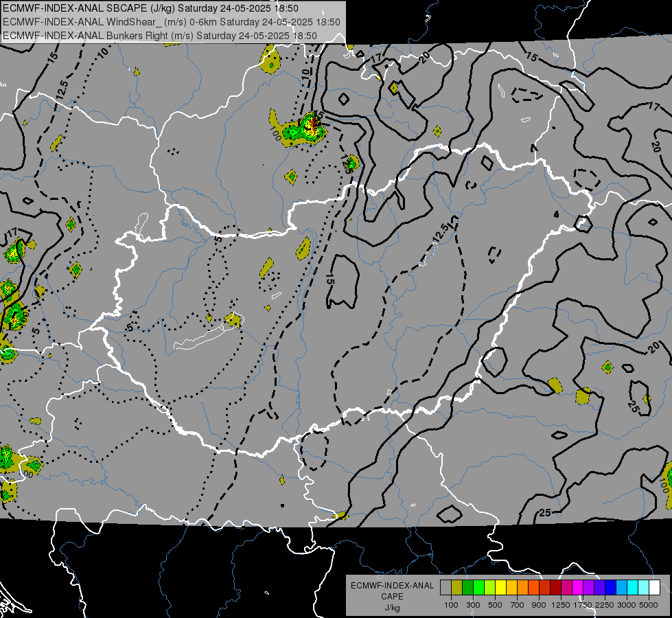Pick the yellow-green legend swatch

(490, 587)
